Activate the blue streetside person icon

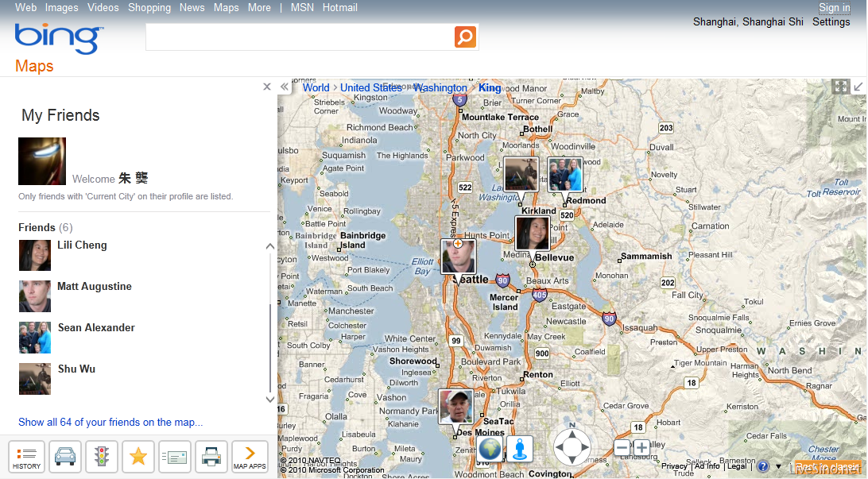520,449
